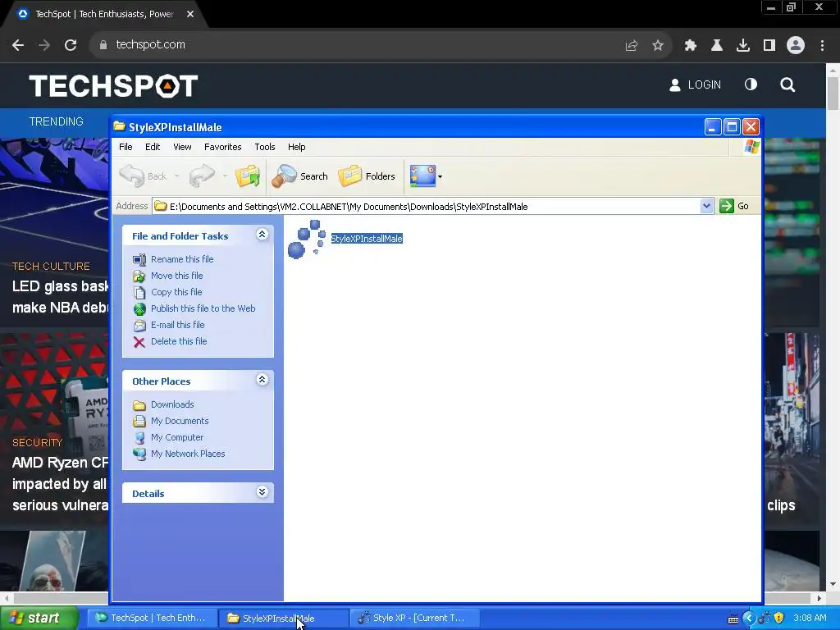Click the Back button in Explorer

tap(143, 176)
